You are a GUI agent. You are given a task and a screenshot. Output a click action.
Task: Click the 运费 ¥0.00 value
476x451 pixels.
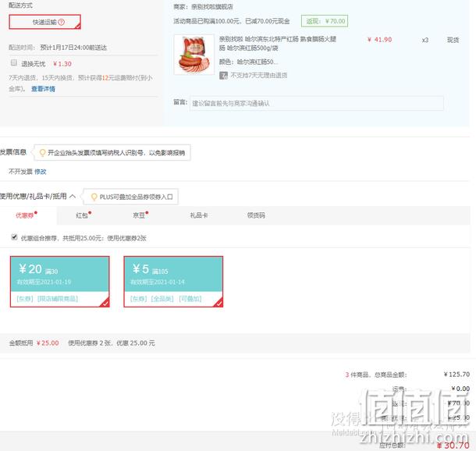[x=460, y=389]
